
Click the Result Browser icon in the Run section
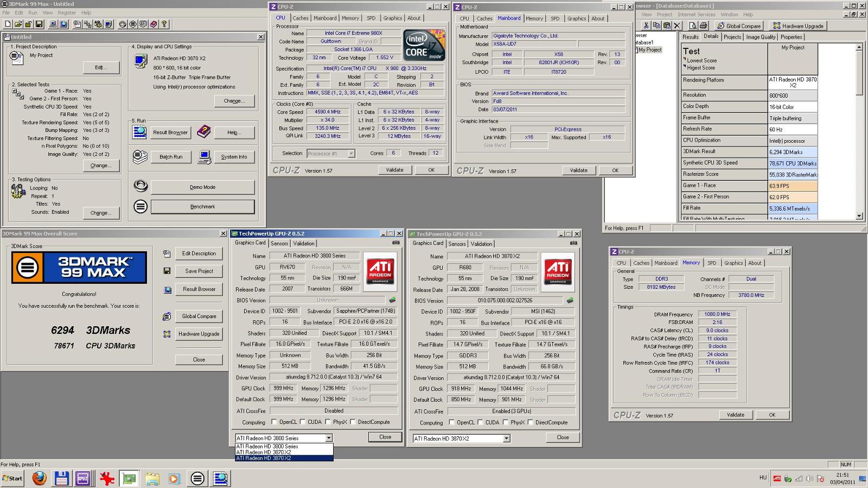[x=139, y=132]
